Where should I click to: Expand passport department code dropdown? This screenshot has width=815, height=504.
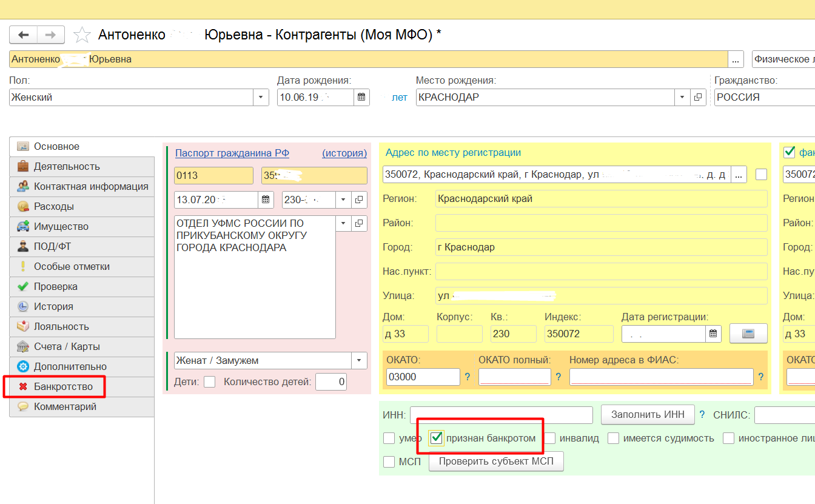pos(343,200)
